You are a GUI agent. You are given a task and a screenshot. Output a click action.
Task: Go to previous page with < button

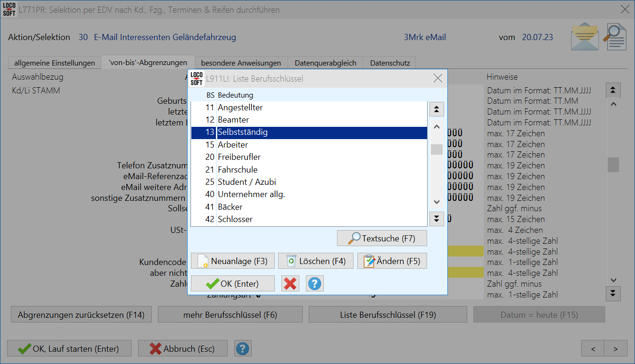(593, 349)
